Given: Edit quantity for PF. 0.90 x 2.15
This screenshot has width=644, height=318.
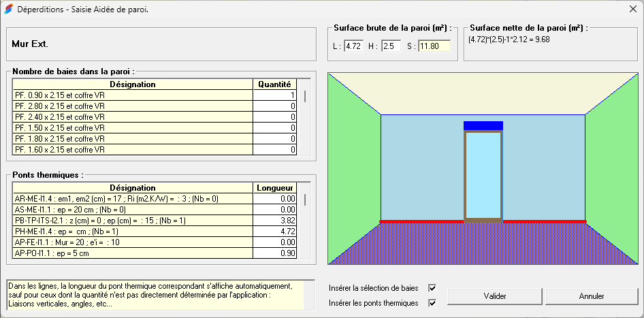Looking at the screenshot, I should click(x=275, y=95).
